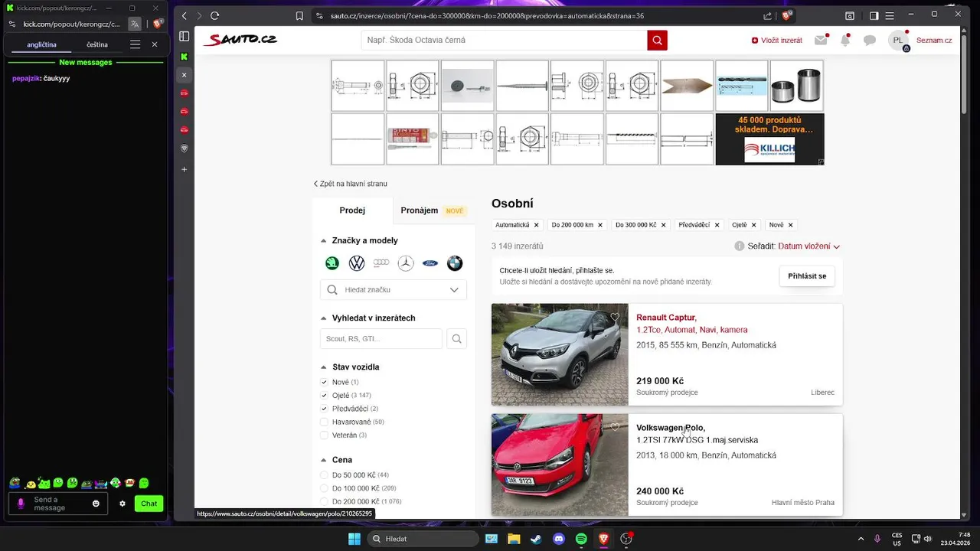This screenshot has height=551, width=980.
Task: Remove the Do 200 000 km filter chip
Action: click(x=600, y=225)
